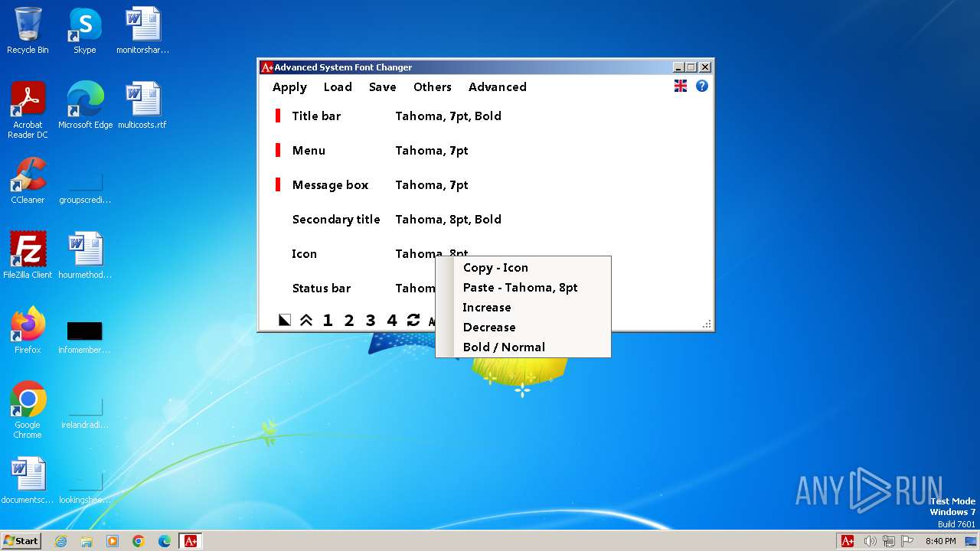Click the A+ Font Changer taskbar button
Viewport: 980px width, 551px height.
coord(191,541)
